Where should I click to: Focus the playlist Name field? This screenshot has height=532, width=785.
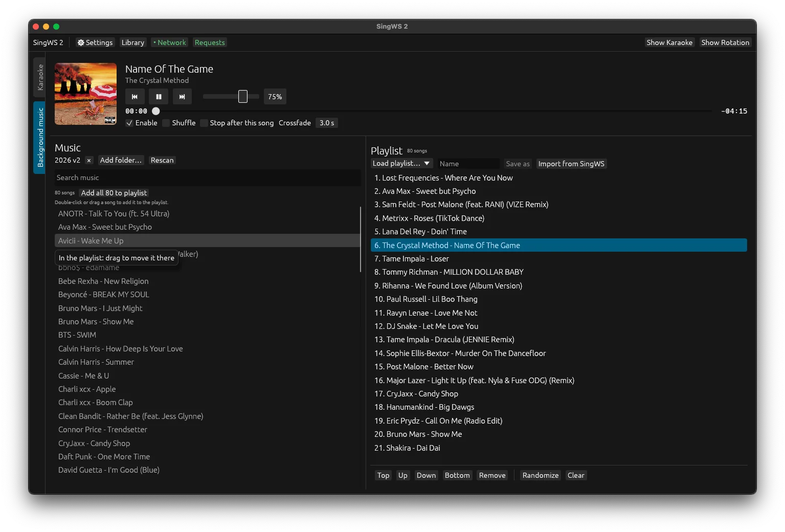468,164
